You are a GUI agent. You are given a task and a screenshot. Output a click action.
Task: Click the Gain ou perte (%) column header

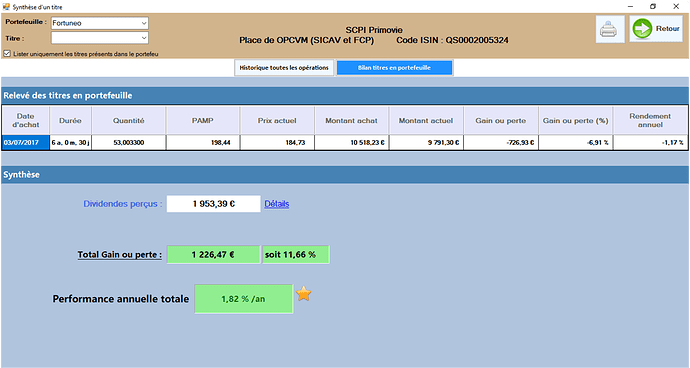[575, 120]
